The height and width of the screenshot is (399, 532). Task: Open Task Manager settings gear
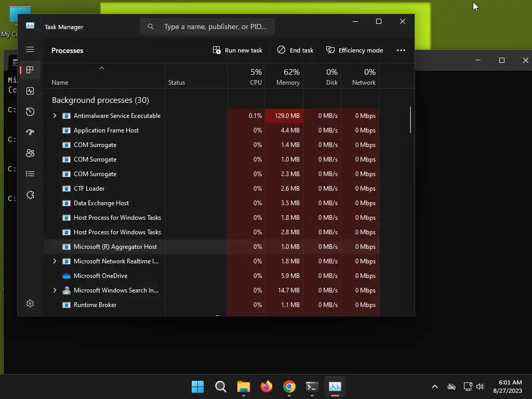(x=30, y=303)
